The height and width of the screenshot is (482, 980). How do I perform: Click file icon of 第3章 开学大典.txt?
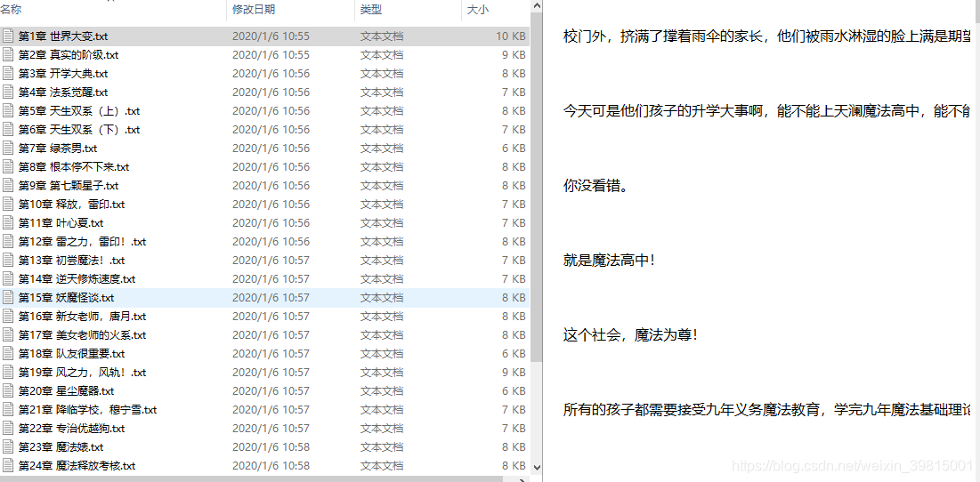7,74
